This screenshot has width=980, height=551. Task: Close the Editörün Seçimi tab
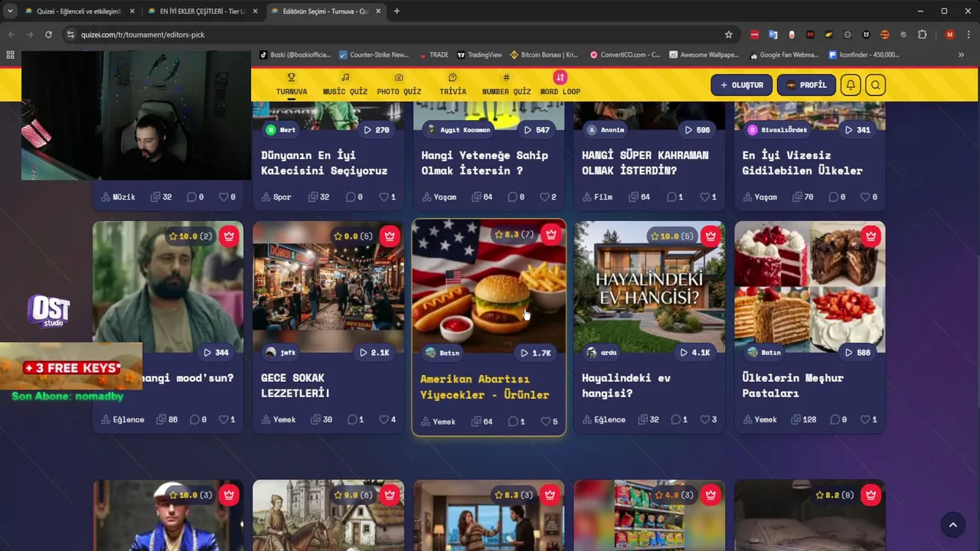point(379,11)
